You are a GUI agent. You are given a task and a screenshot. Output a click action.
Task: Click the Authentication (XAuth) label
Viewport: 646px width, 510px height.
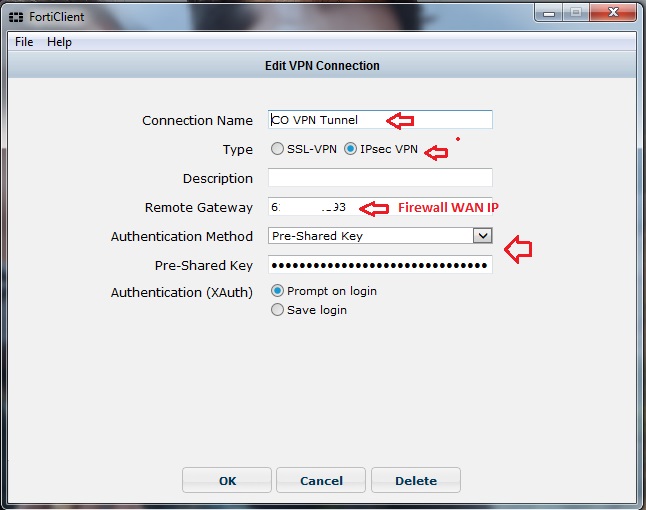182,292
